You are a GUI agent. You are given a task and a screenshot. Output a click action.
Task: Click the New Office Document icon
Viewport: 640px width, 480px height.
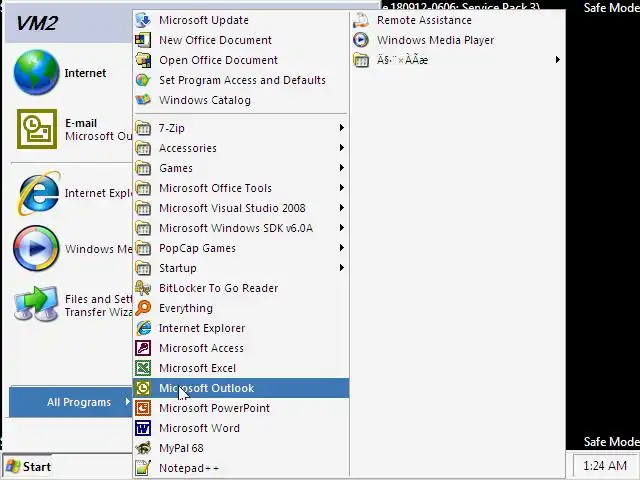click(x=143, y=40)
